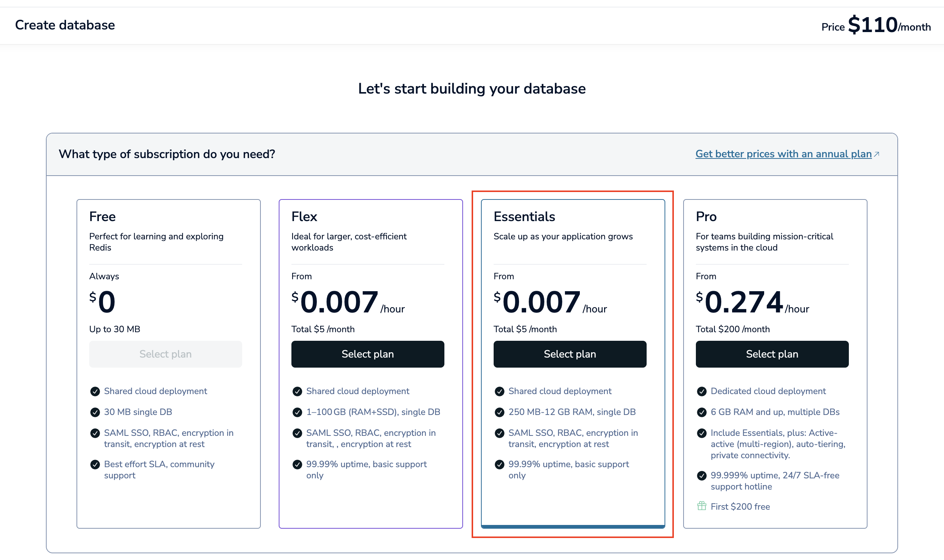944x560 pixels.
Task: Click the Essentials card's SAML SSO checkmark
Action: pos(499,433)
